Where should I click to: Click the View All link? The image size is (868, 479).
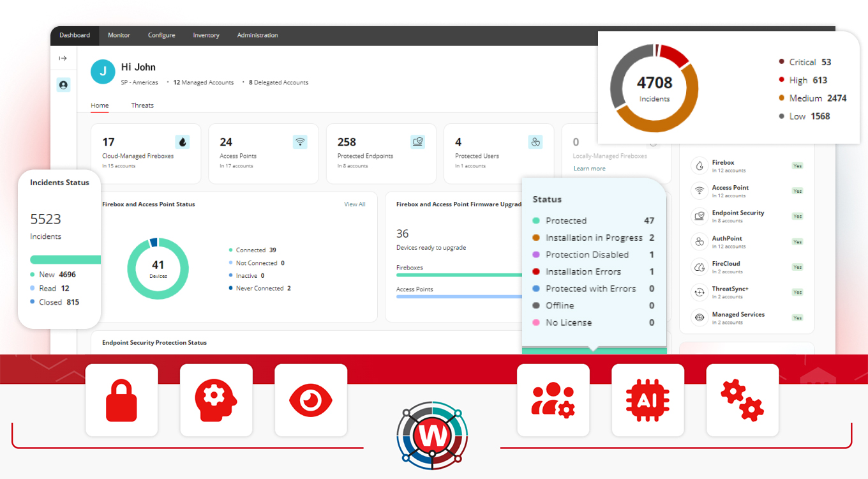click(355, 204)
